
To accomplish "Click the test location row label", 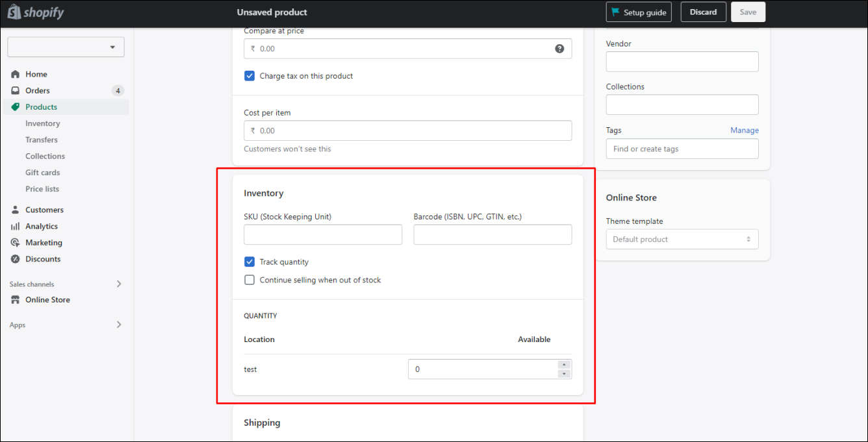I will pos(250,369).
